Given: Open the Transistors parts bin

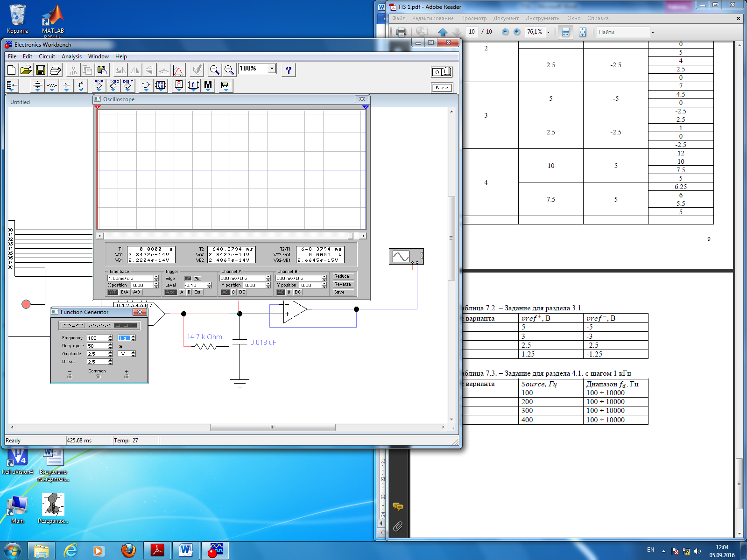Looking at the screenshot, I should (81, 85).
